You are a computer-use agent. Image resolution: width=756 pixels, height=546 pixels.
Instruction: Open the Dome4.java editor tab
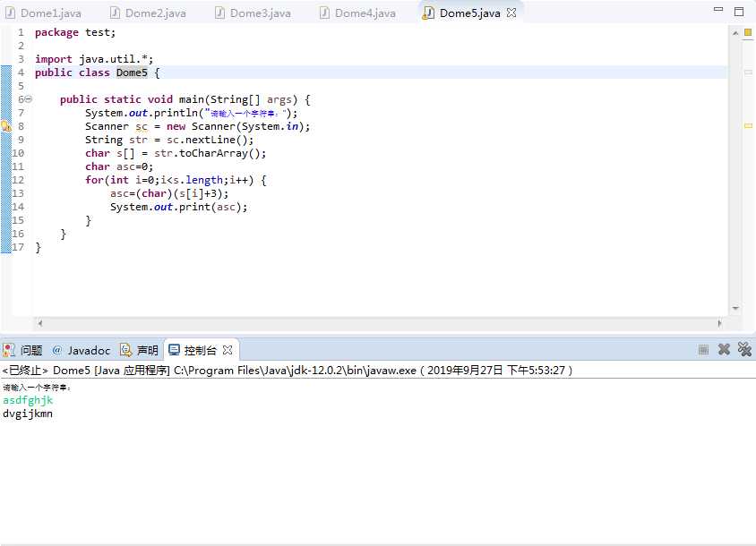point(357,13)
